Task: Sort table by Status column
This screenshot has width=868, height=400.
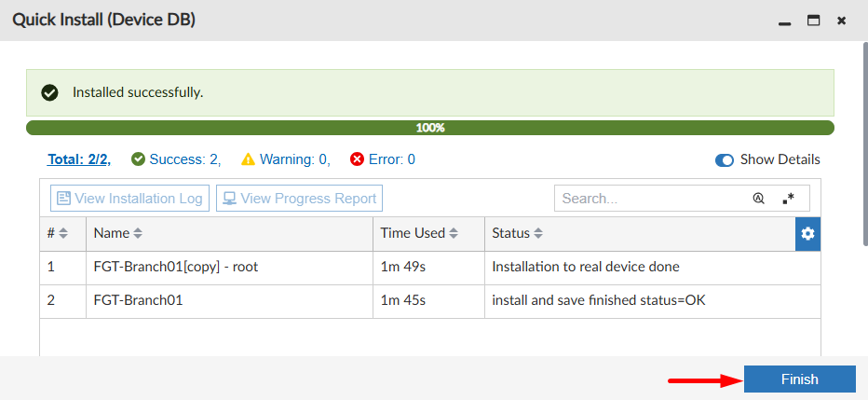Action: point(538,234)
